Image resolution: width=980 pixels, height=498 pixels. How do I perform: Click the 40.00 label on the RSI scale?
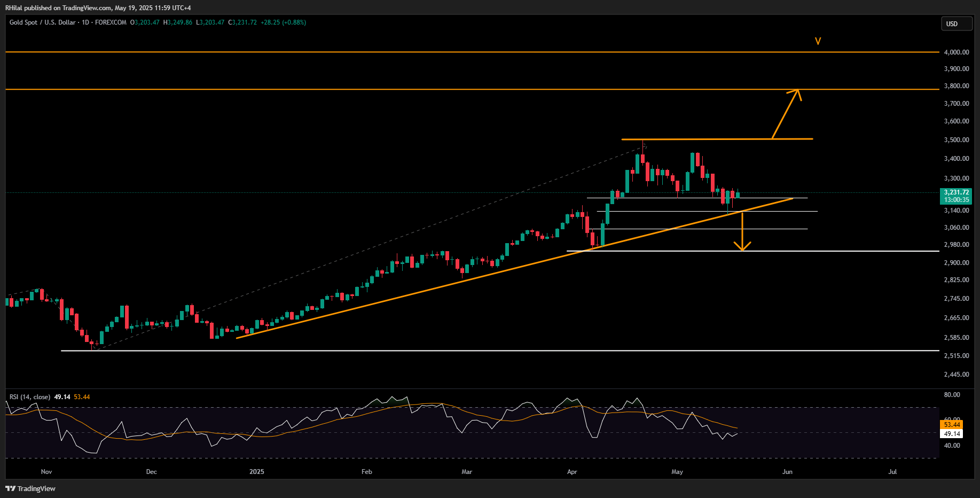point(952,446)
